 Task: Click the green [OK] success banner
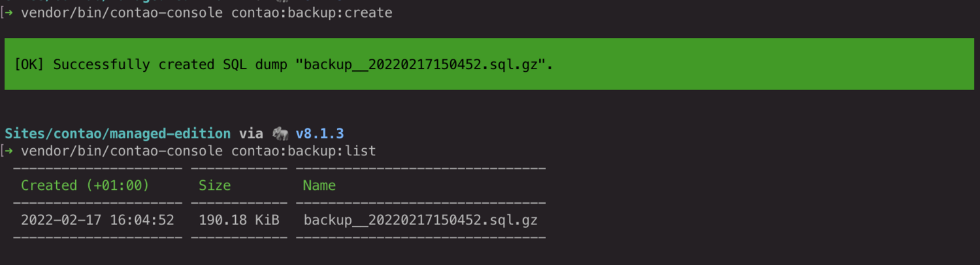[x=490, y=64]
